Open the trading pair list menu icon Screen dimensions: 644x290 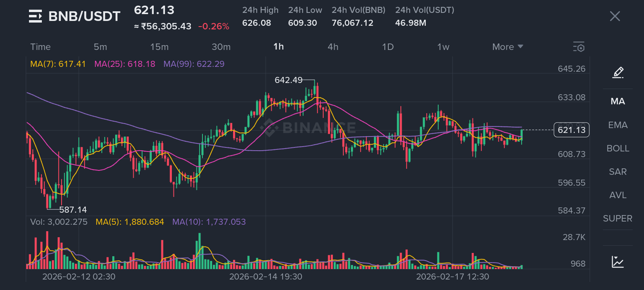click(35, 16)
